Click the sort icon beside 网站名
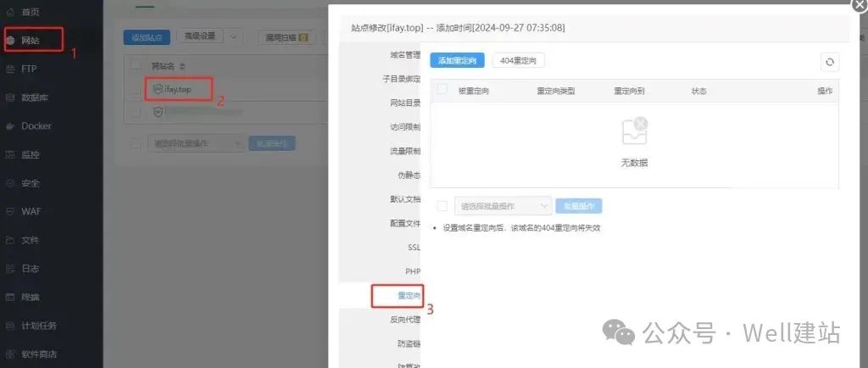 (x=183, y=66)
